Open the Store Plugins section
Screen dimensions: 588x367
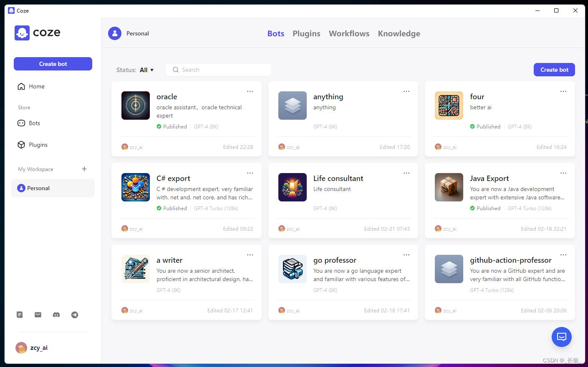point(33,145)
